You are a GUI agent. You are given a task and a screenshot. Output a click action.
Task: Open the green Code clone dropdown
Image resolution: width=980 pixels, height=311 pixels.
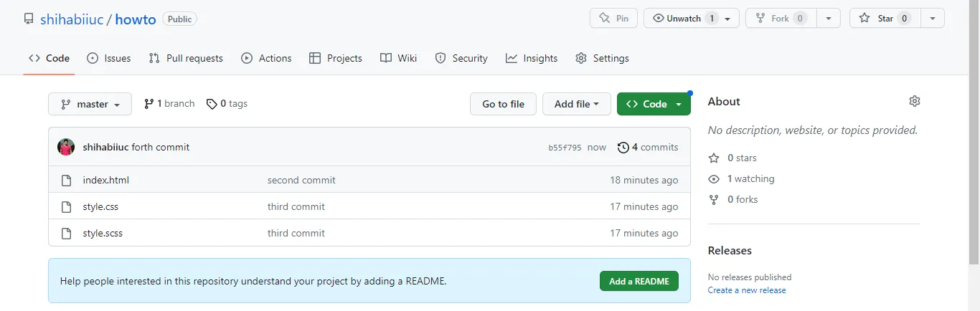pos(654,104)
